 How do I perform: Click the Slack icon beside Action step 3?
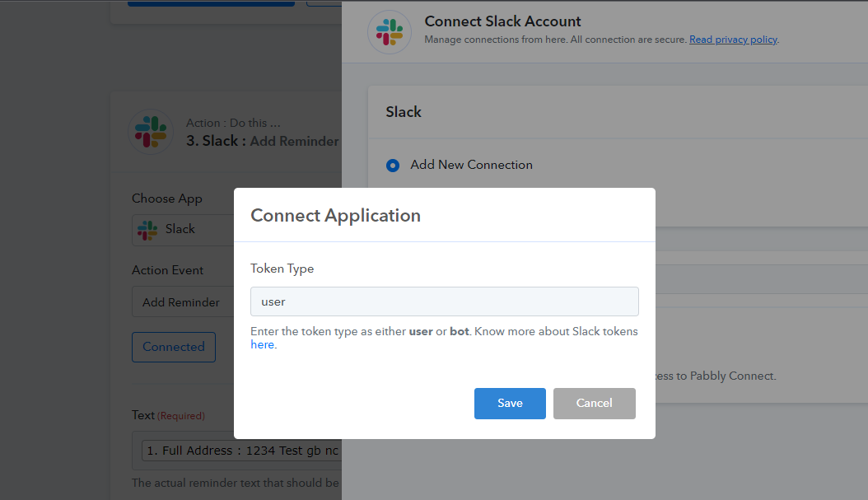[151, 132]
